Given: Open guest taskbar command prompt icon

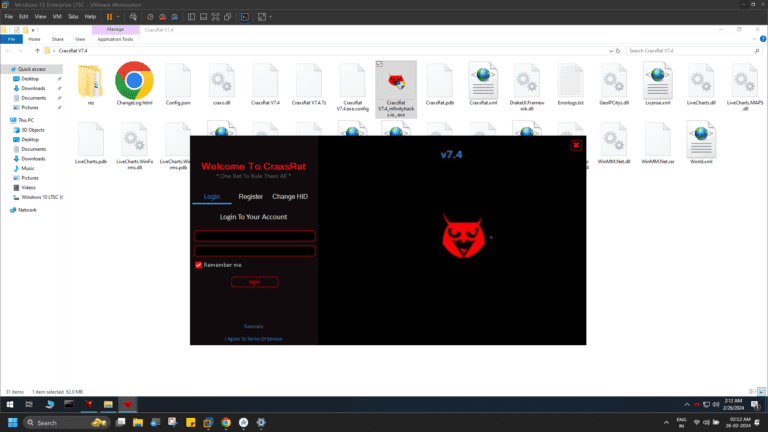Looking at the screenshot, I should point(69,404).
